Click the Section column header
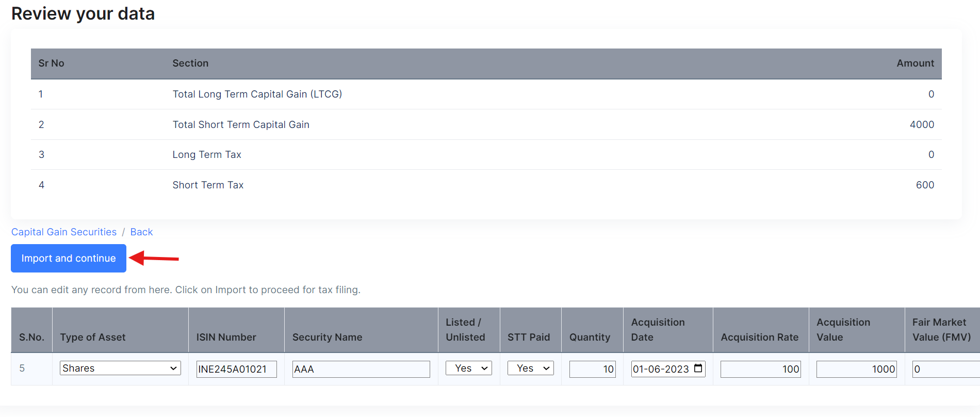The height and width of the screenshot is (417, 980). click(x=190, y=63)
